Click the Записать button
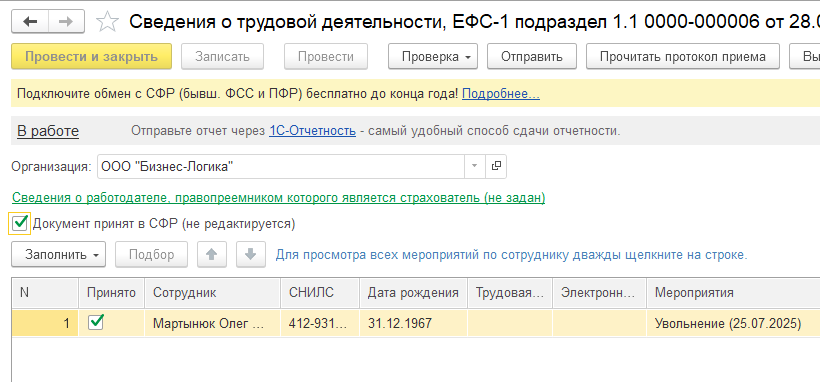Viewport: 820px width, 382px height. (x=222, y=57)
